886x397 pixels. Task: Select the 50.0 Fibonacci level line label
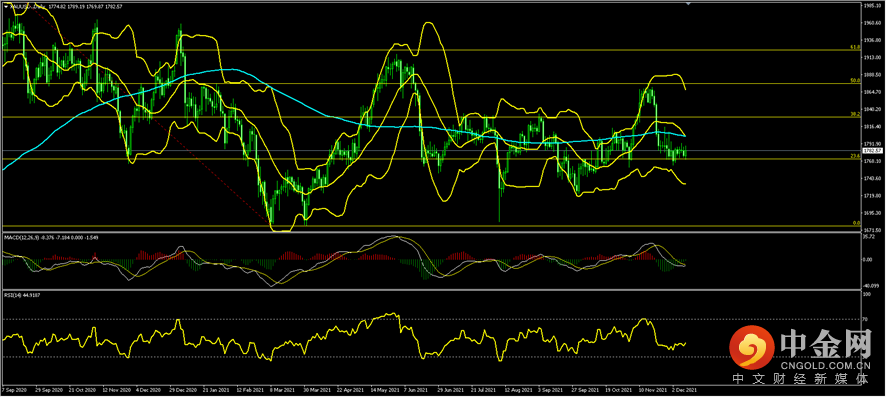pos(855,81)
